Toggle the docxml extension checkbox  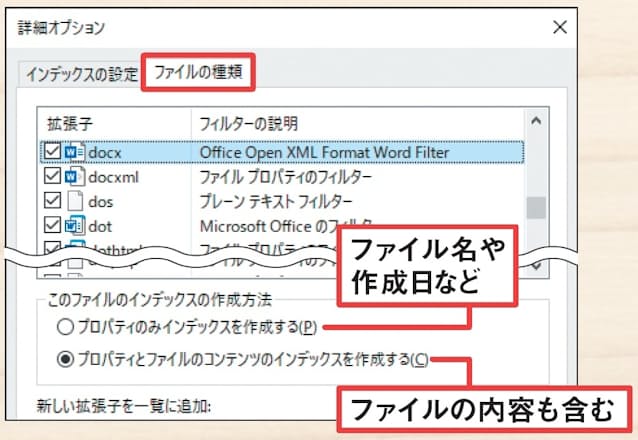52,176
